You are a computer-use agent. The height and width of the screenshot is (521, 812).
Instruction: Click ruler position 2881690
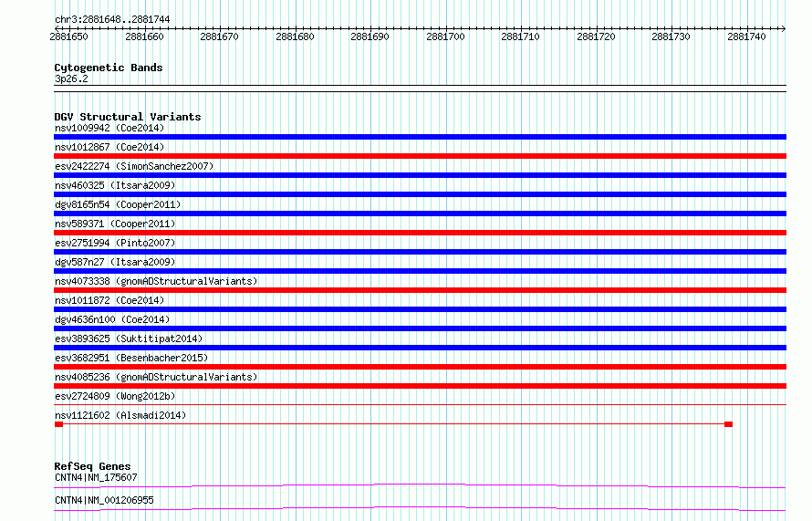tap(370, 36)
